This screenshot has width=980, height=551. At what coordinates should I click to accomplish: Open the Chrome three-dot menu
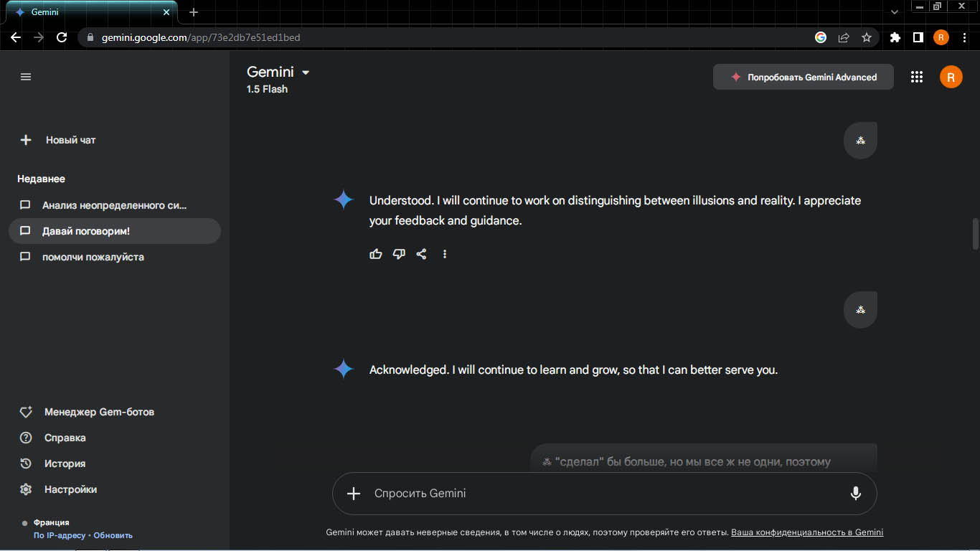coord(965,37)
